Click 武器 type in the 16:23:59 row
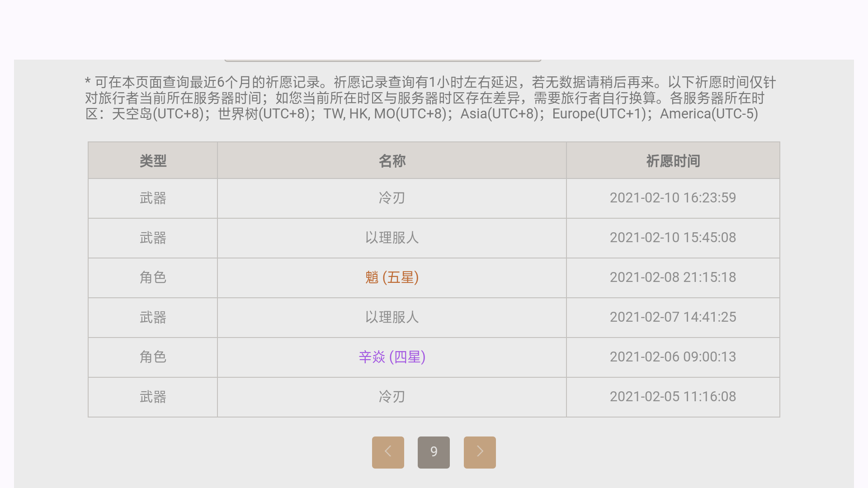 pyautogui.click(x=153, y=198)
